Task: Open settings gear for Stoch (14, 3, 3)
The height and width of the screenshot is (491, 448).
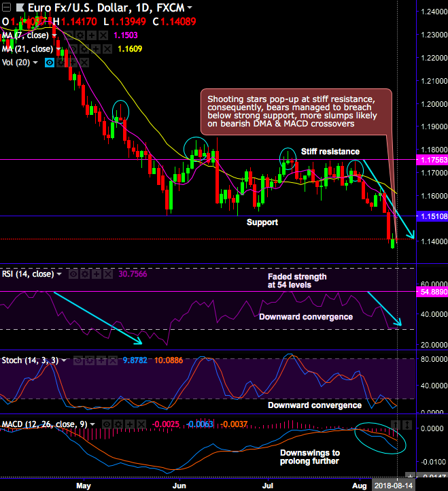Action: tap(90, 360)
